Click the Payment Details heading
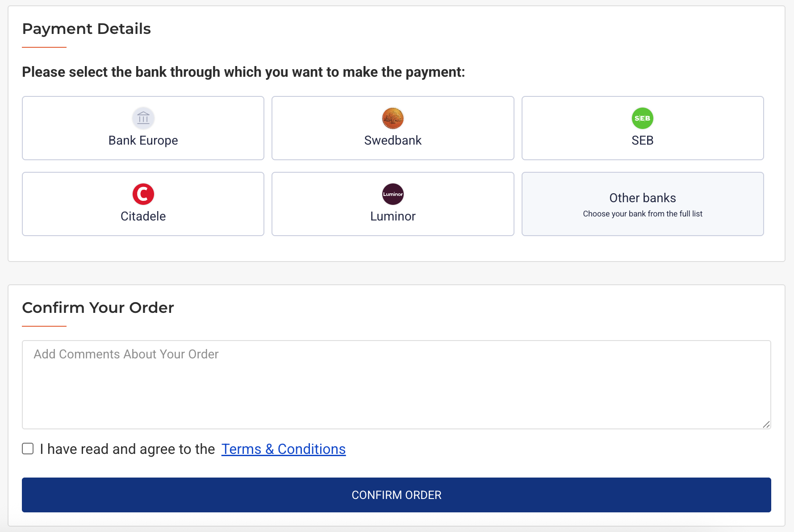The image size is (794, 532). click(x=87, y=29)
